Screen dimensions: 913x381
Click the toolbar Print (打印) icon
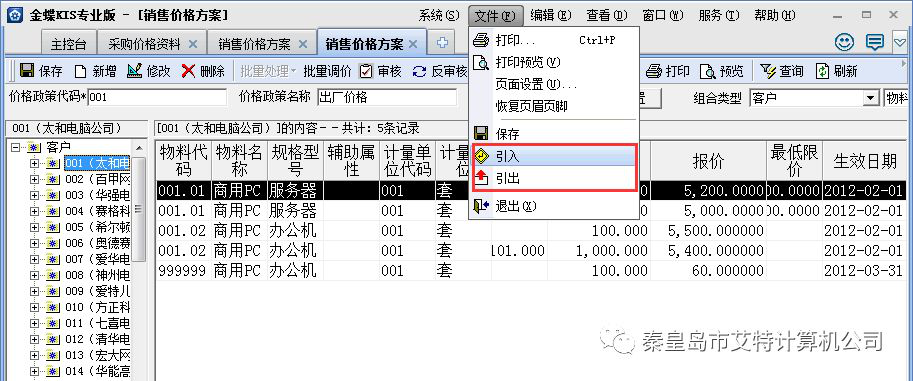click(654, 71)
